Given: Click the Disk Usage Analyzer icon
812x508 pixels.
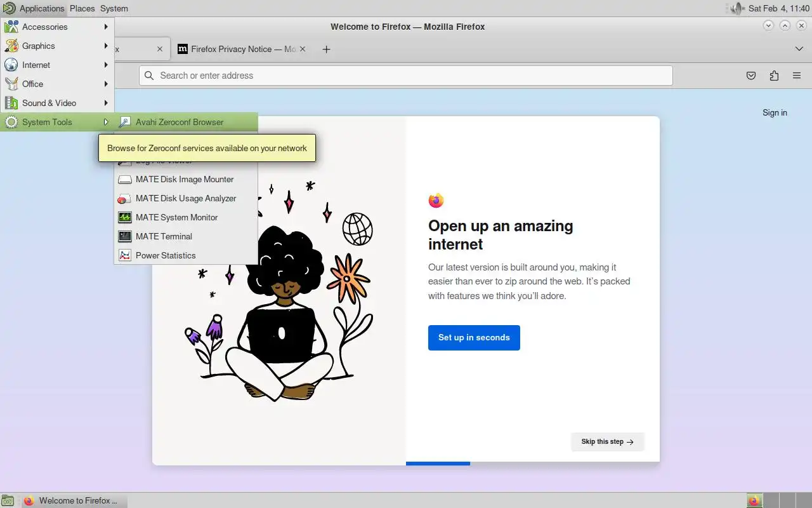Looking at the screenshot, I should [125, 198].
